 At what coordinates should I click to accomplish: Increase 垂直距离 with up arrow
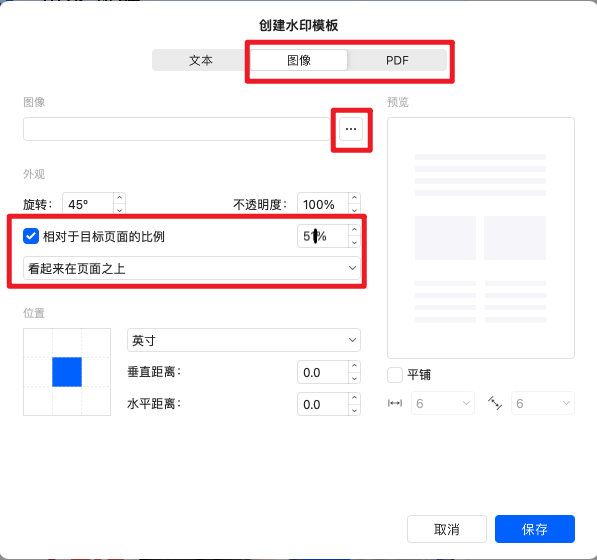coord(354,366)
